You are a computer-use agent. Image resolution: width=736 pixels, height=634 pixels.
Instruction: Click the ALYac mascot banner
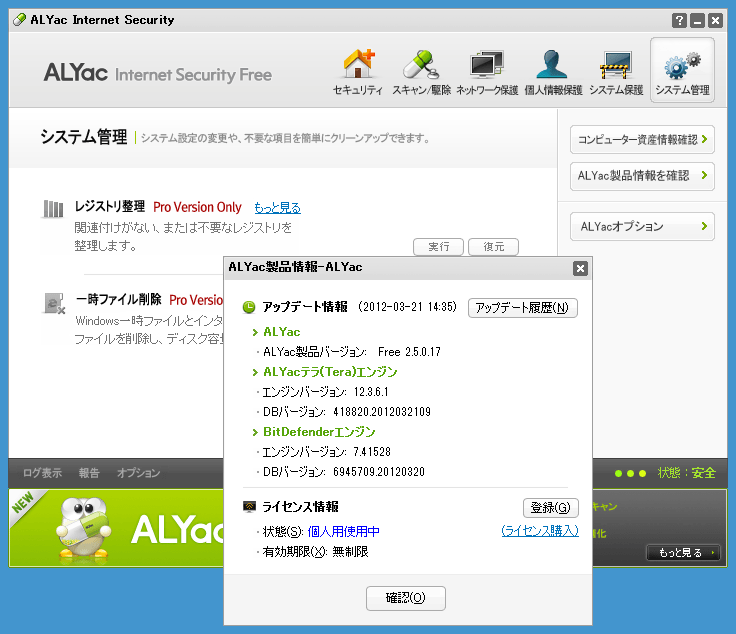[x=116, y=528]
